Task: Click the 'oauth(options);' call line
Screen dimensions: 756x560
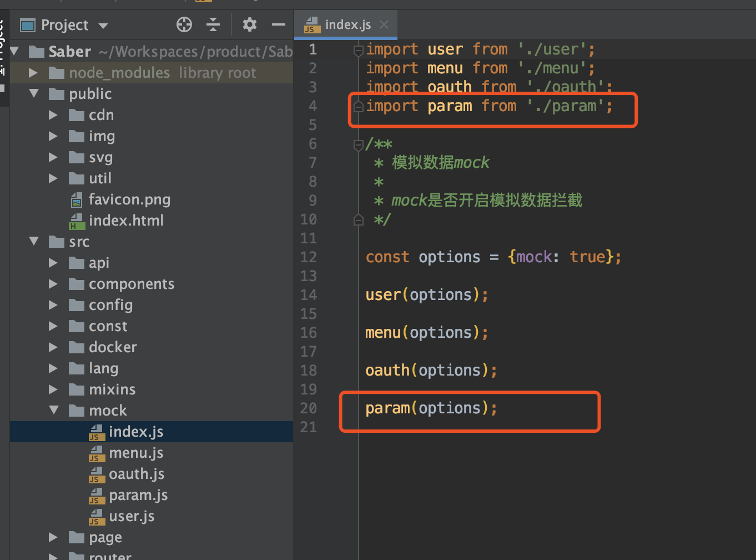Action: coord(431,371)
